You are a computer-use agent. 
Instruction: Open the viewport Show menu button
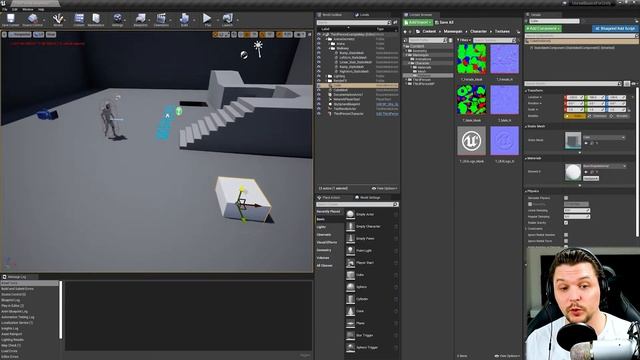coord(51,35)
